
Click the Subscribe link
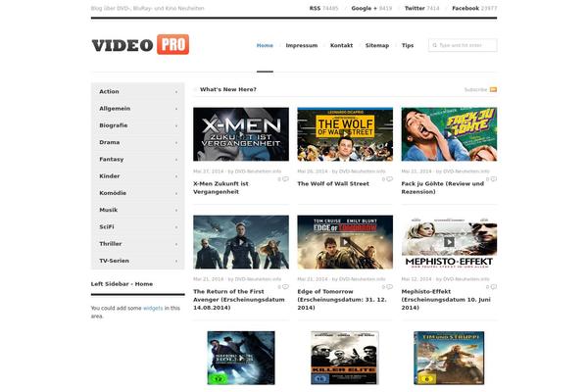[x=475, y=89]
